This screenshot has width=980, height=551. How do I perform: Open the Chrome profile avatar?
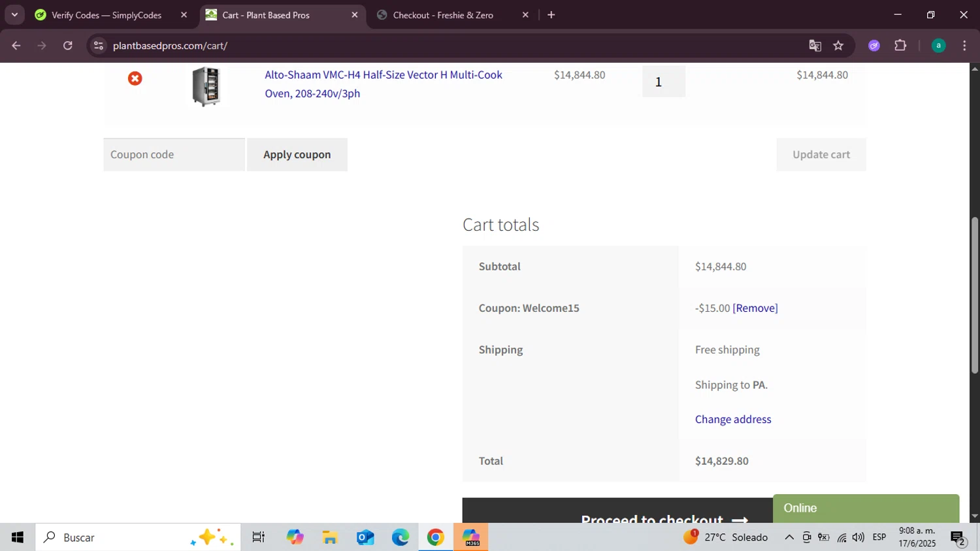[938, 46]
